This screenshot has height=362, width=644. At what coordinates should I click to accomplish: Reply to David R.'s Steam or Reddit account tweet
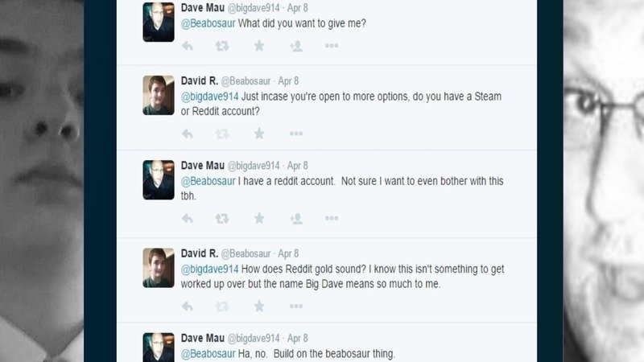point(188,133)
